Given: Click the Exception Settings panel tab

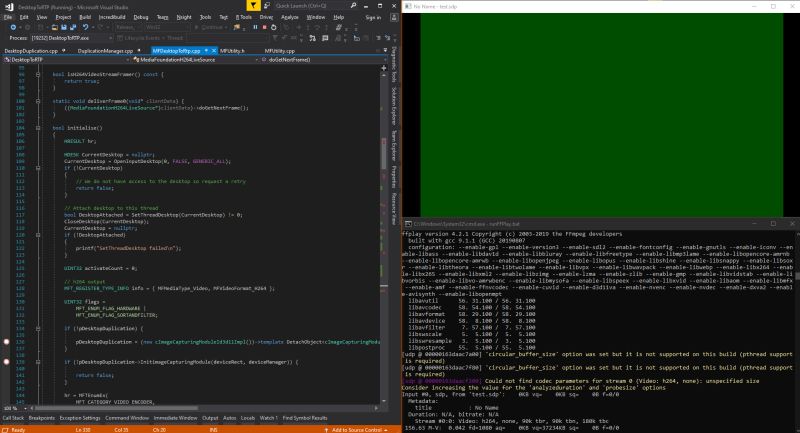Looking at the screenshot, I should point(80,418).
